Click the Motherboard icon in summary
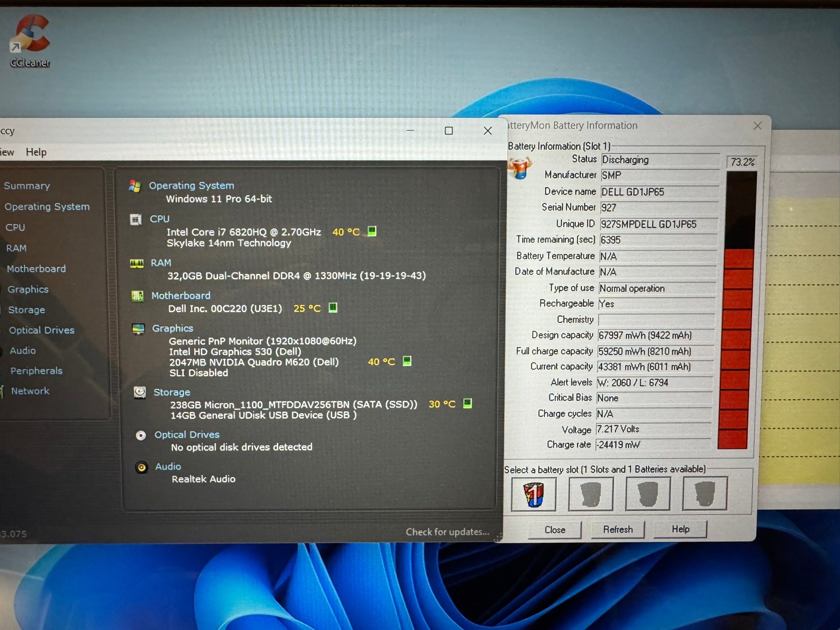Screen dimensions: 840x630 [x=137, y=296]
